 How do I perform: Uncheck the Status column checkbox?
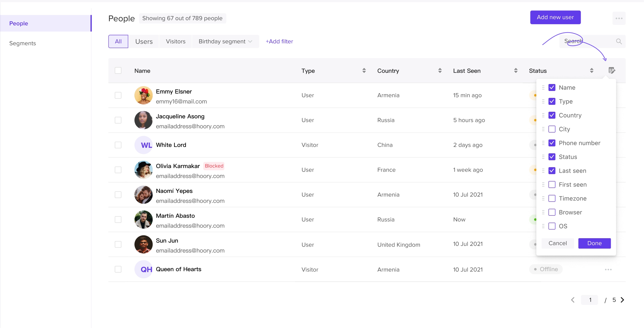pyautogui.click(x=552, y=157)
